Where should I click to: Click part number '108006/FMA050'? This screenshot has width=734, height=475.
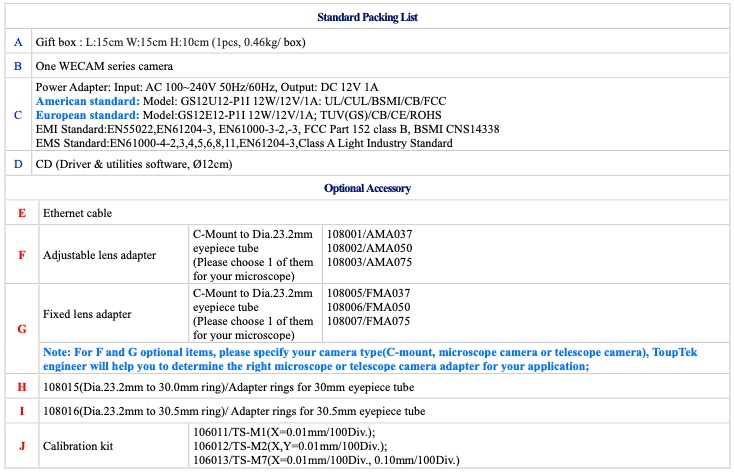pyautogui.click(x=368, y=307)
